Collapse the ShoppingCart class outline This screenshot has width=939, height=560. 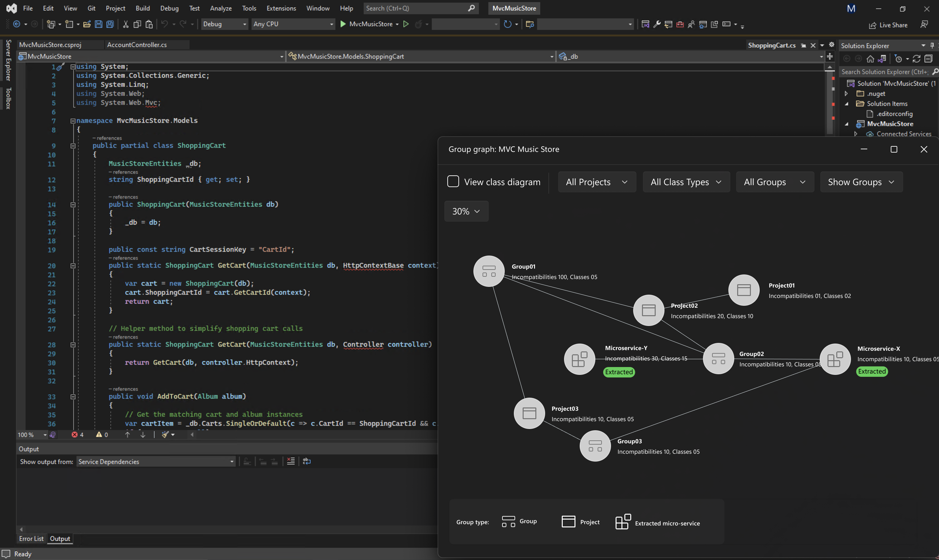[73, 146]
